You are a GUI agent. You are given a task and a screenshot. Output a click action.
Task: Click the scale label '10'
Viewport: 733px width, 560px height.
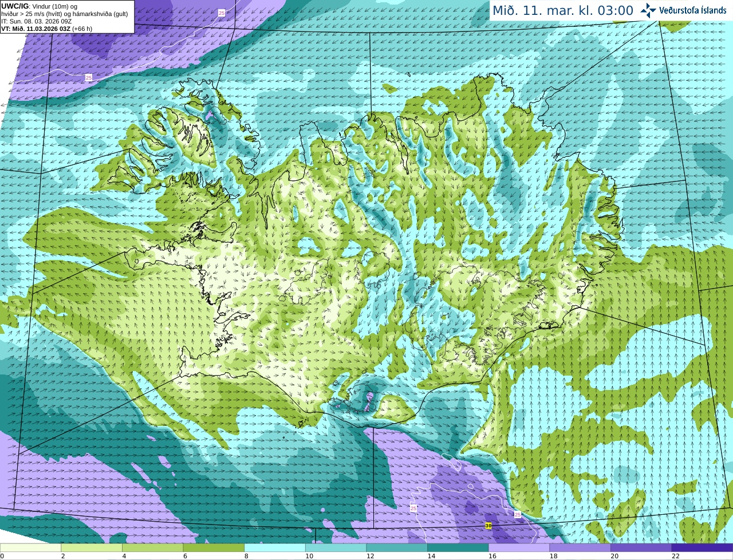point(309,556)
